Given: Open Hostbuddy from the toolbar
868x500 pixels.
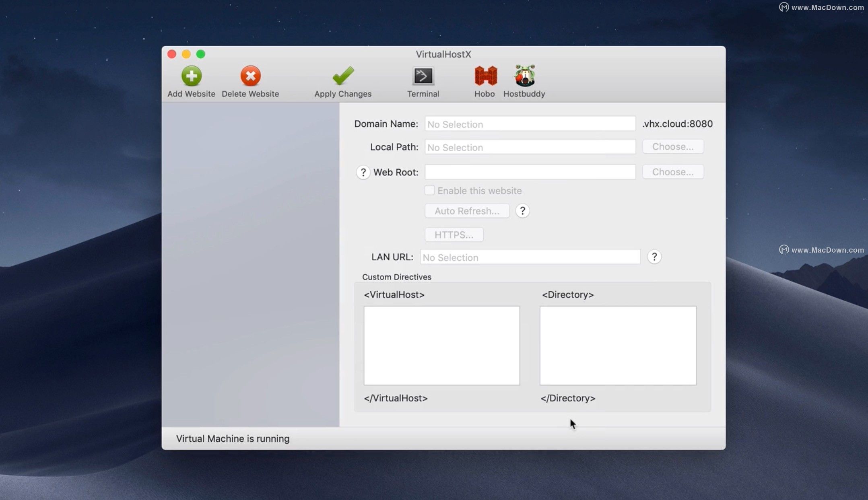Looking at the screenshot, I should coord(525,76).
